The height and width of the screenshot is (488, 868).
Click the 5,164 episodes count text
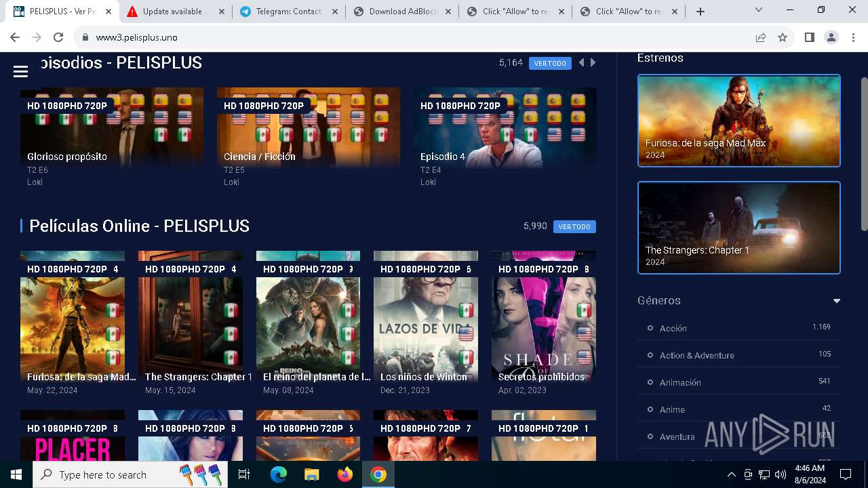coord(511,62)
